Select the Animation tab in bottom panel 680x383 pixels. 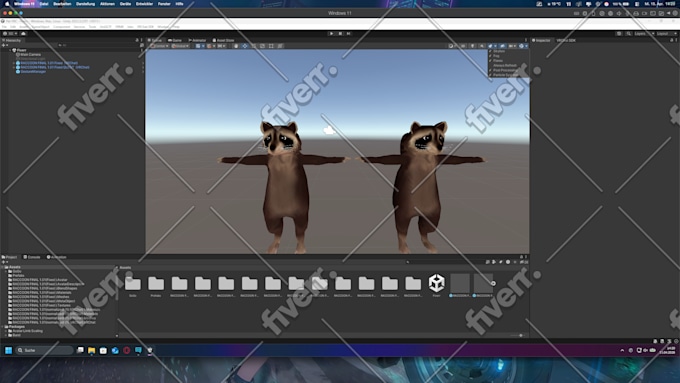(57, 257)
